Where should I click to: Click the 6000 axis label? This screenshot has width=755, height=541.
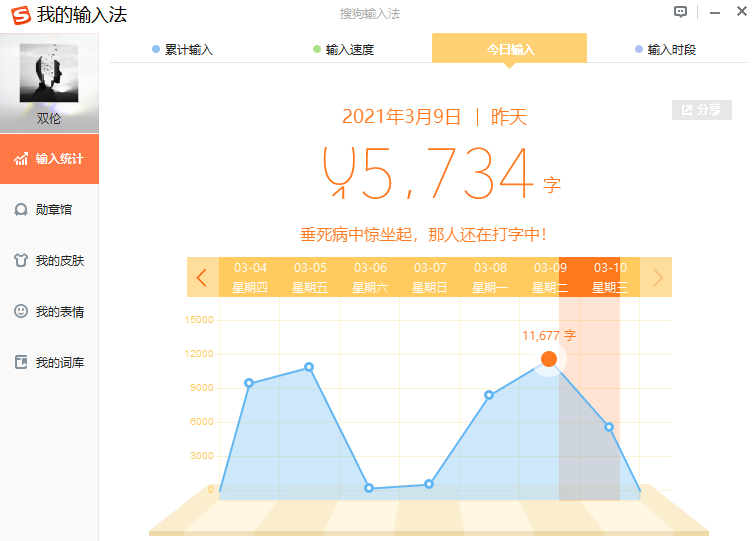click(201, 422)
